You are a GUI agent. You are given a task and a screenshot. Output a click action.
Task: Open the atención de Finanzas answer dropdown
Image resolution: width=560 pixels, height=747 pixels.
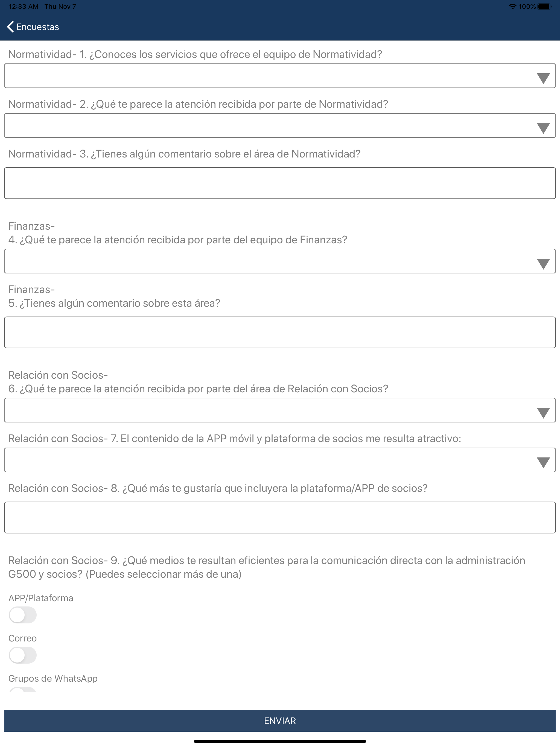(x=280, y=261)
